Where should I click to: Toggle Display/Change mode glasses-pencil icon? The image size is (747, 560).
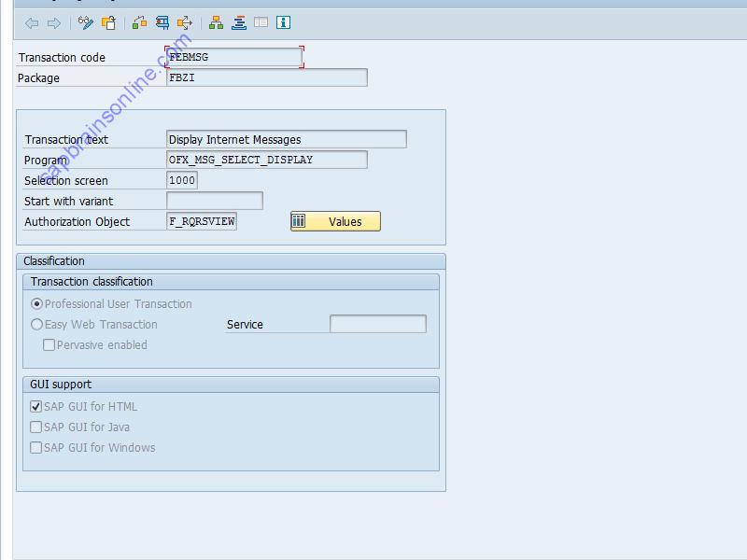[x=86, y=22]
